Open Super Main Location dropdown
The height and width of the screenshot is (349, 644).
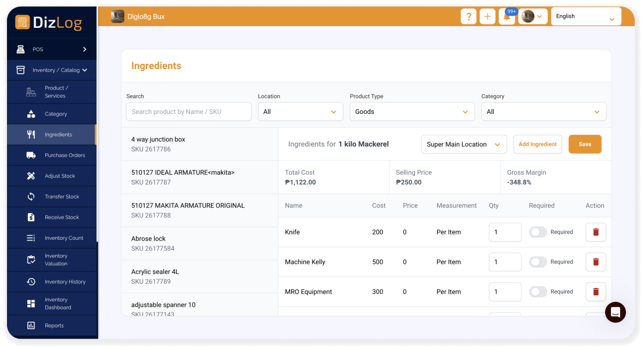pyautogui.click(x=463, y=145)
